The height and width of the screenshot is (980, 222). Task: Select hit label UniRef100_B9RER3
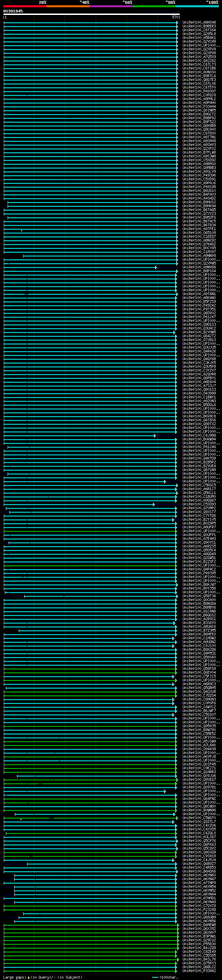pos(199,26)
